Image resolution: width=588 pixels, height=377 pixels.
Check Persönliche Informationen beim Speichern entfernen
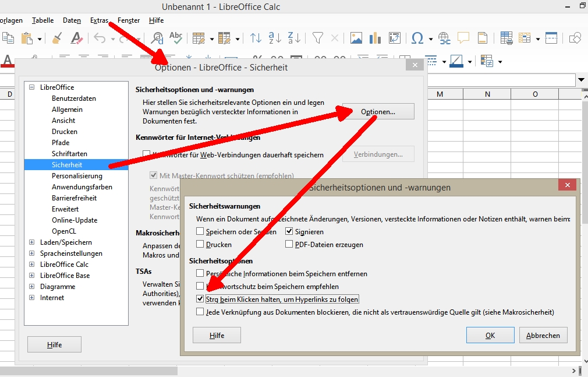[x=200, y=273]
